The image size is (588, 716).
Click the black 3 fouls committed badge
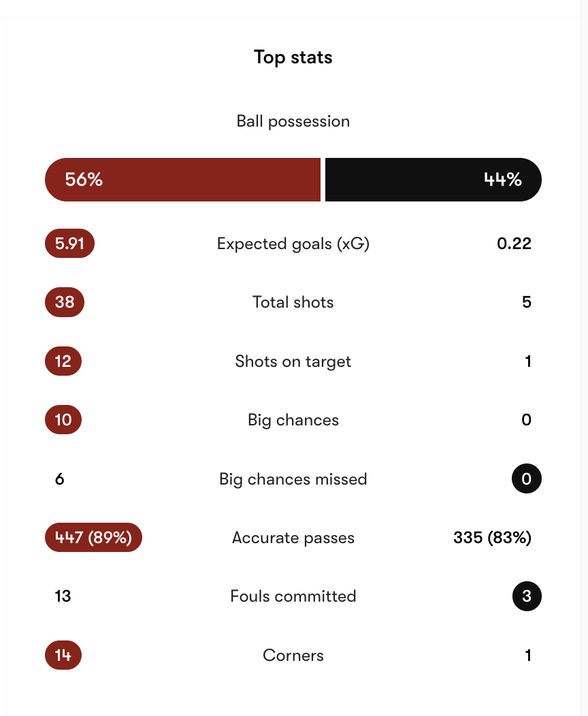(x=526, y=597)
